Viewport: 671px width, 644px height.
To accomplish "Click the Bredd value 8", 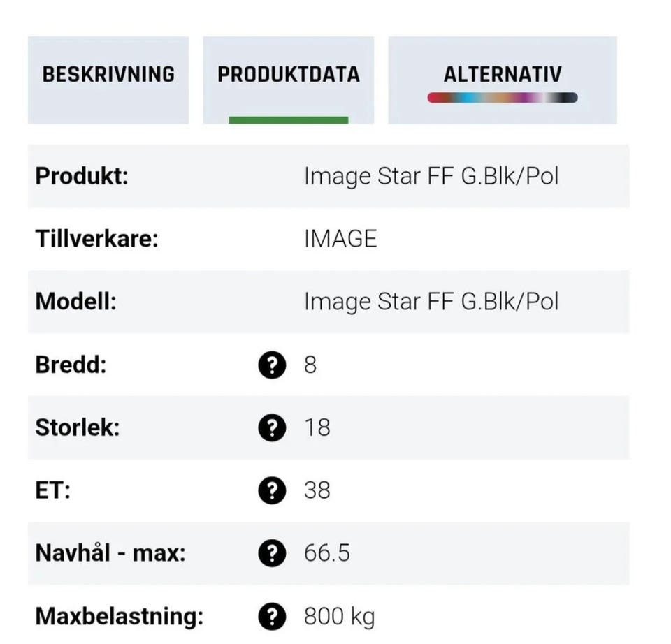I will click(310, 365).
